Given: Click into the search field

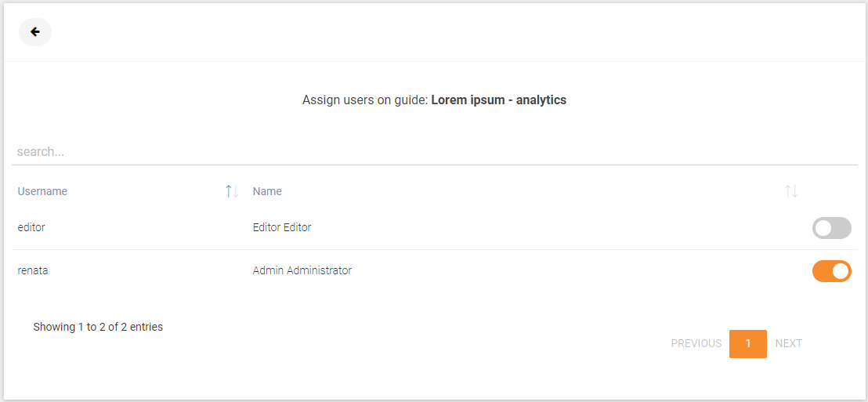Looking at the screenshot, I should pyautogui.click(x=435, y=152).
